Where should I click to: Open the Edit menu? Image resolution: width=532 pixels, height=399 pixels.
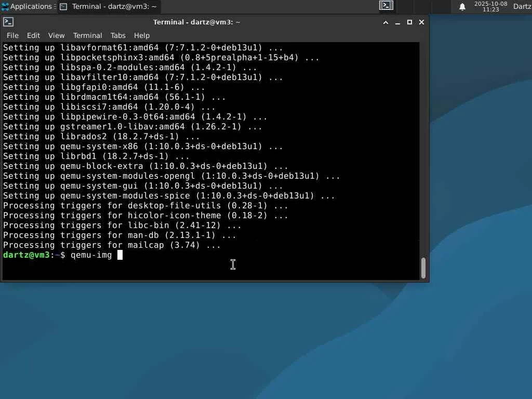[x=33, y=35]
